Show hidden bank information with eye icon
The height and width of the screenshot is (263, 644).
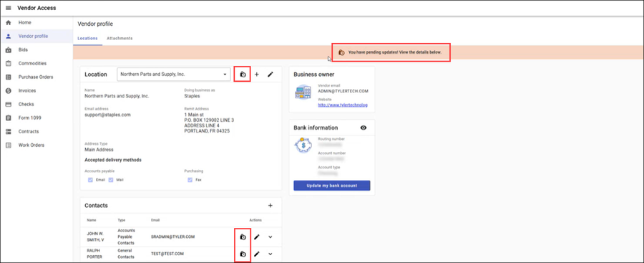[363, 128]
